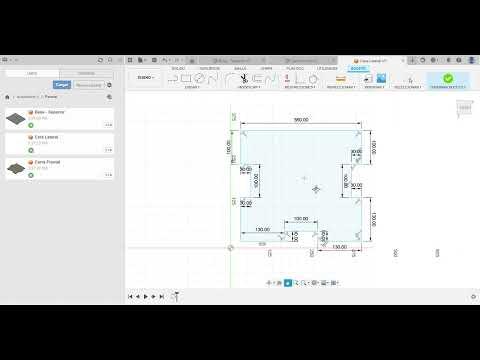480x360 pixels.
Task: Click the ViewCube in canvas corner
Action: (465, 108)
